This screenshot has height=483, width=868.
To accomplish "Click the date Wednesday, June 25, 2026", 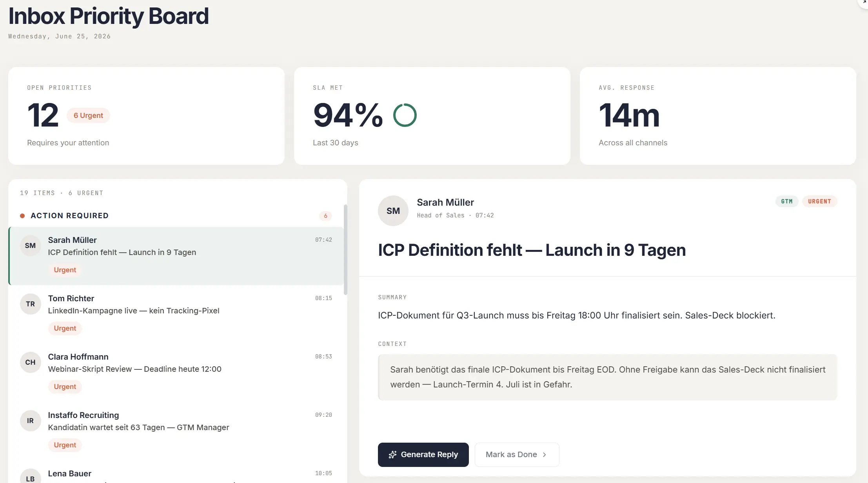I will 59,36.
